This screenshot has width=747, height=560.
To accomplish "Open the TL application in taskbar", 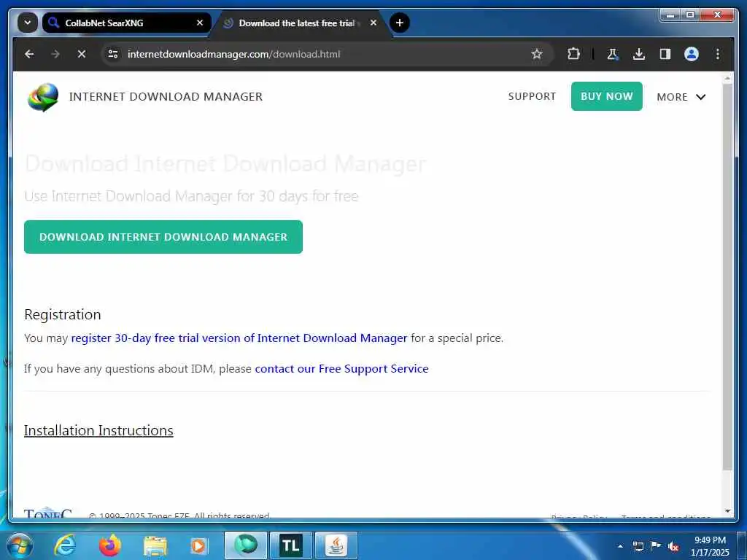I will pyautogui.click(x=291, y=545).
